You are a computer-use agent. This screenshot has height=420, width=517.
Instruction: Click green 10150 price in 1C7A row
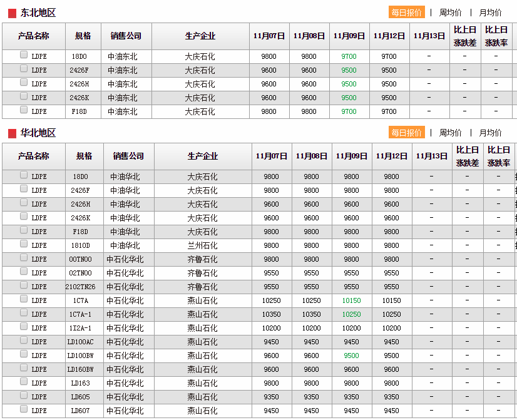click(x=352, y=300)
